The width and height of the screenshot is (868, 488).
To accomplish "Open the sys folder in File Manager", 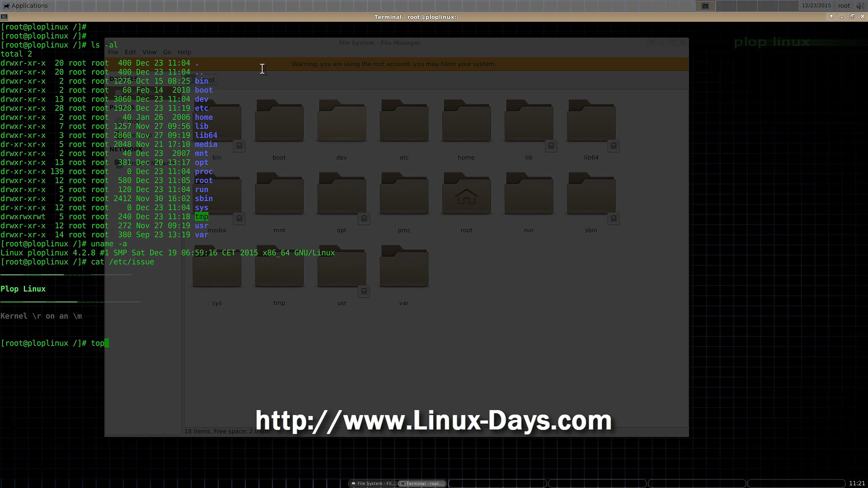I will coord(217,267).
